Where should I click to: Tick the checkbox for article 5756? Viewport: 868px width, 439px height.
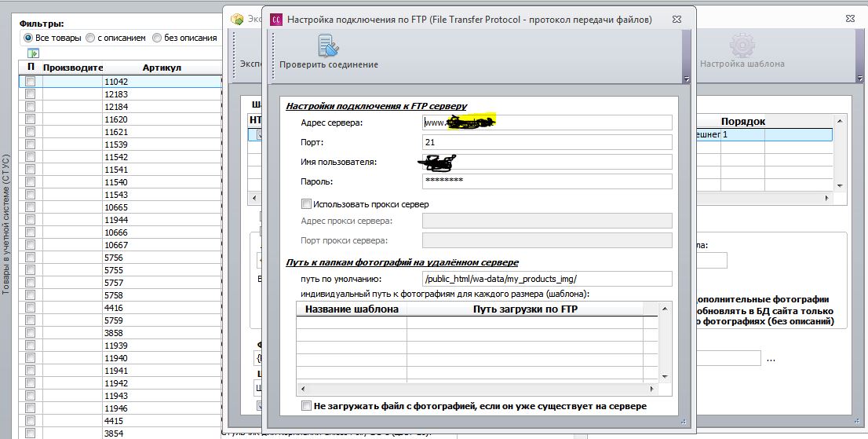(x=31, y=258)
